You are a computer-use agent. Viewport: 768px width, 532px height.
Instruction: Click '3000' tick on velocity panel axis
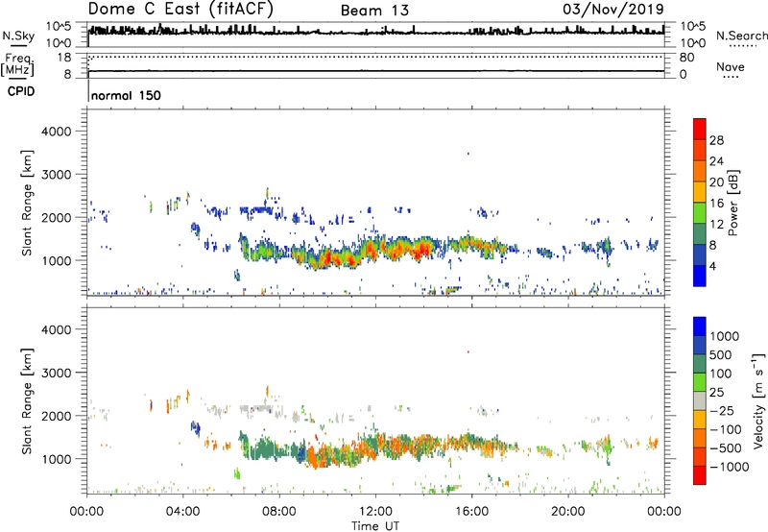(56, 373)
